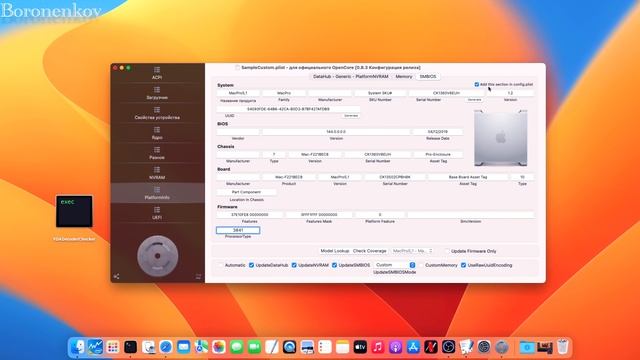Uncheck UpdateNVRAM option
640x360 pixels.
coord(294,265)
